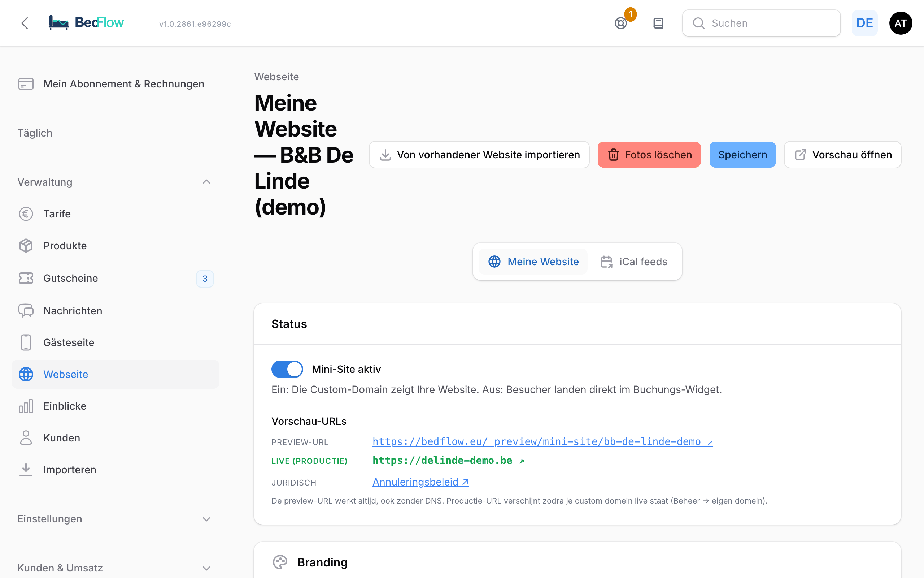924x578 pixels.
Task: Toggle the Mini-Site aktiv switch
Action: click(287, 369)
